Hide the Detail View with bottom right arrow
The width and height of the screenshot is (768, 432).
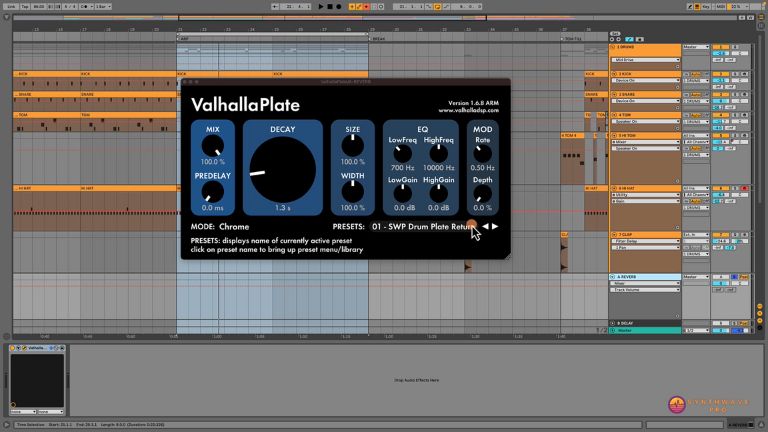pyautogui.click(x=762, y=425)
